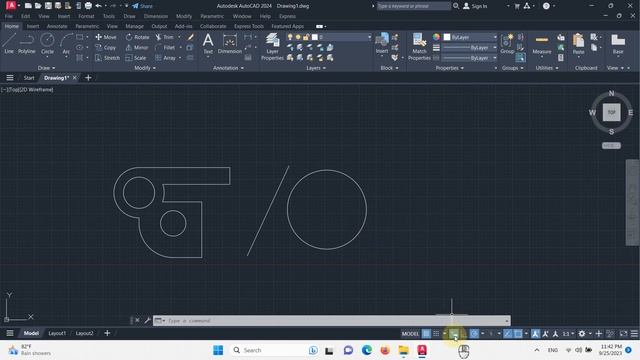The image size is (640, 360).
Task: Activate the Trim command
Action: (x=164, y=37)
